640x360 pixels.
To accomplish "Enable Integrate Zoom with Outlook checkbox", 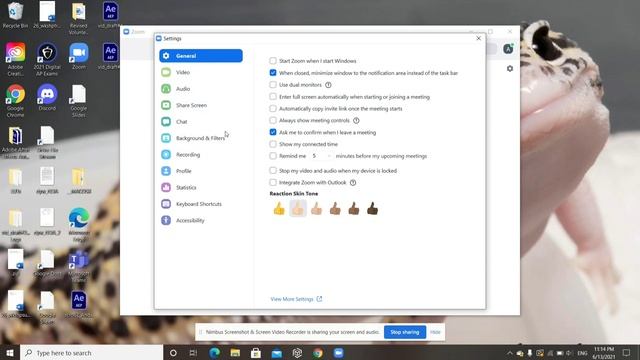I will coord(273,182).
